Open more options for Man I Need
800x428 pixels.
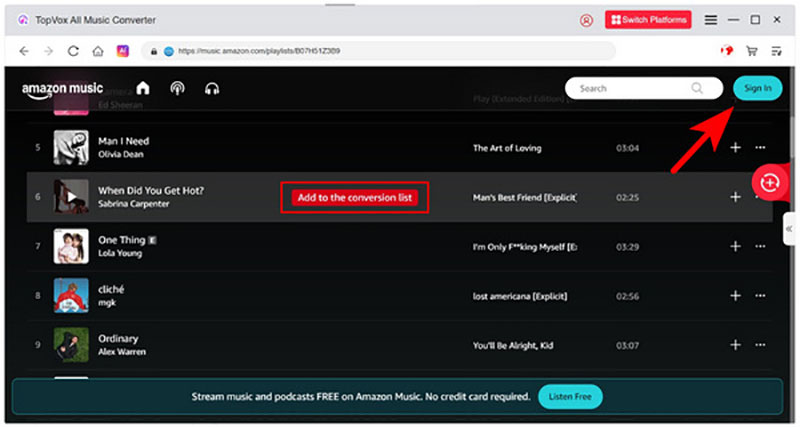pos(760,148)
